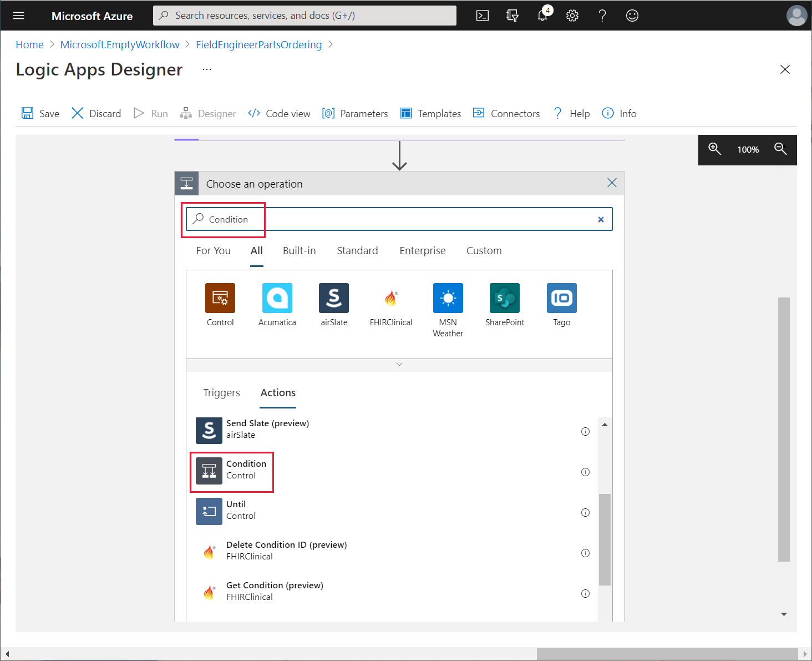Open Parameters from the toolbar
812x661 pixels.
point(355,113)
